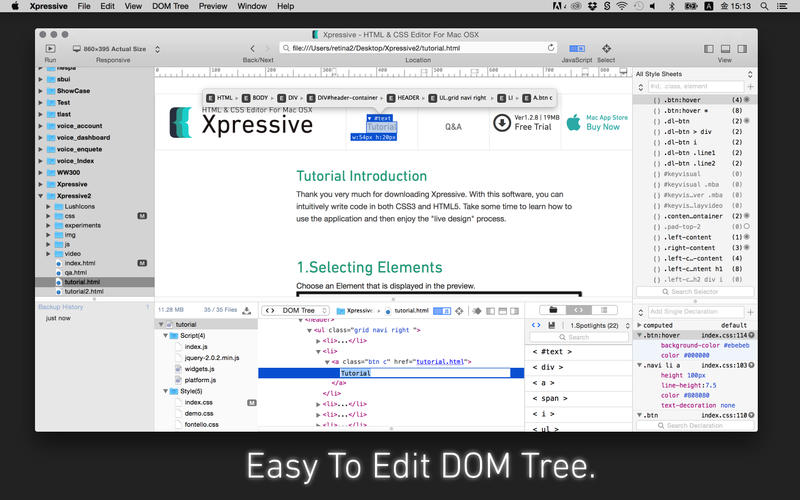Open the 1.Spotlights (22) dropdown
This screenshot has height=500, width=800.
[599, 325]
